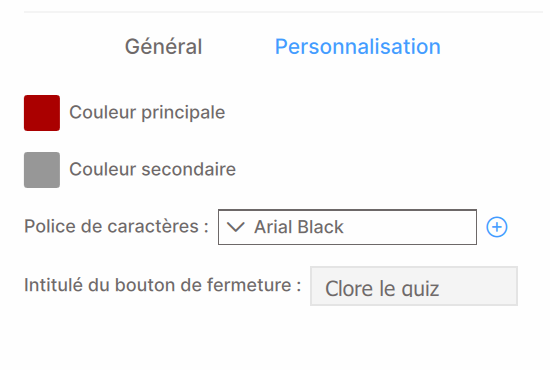The height and width of the screenshot is (370, 550).
Task: Open the Personnalisation tab
Action: pos(358,46)
